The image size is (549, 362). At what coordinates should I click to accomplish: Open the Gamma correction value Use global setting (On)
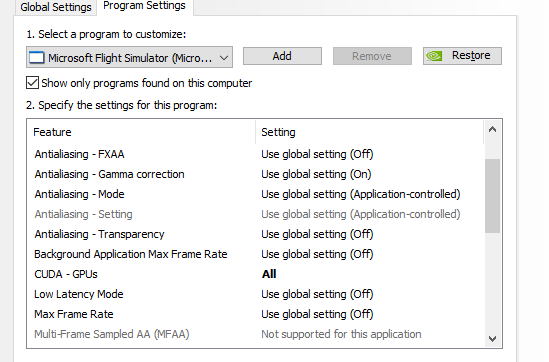[316, 174]
